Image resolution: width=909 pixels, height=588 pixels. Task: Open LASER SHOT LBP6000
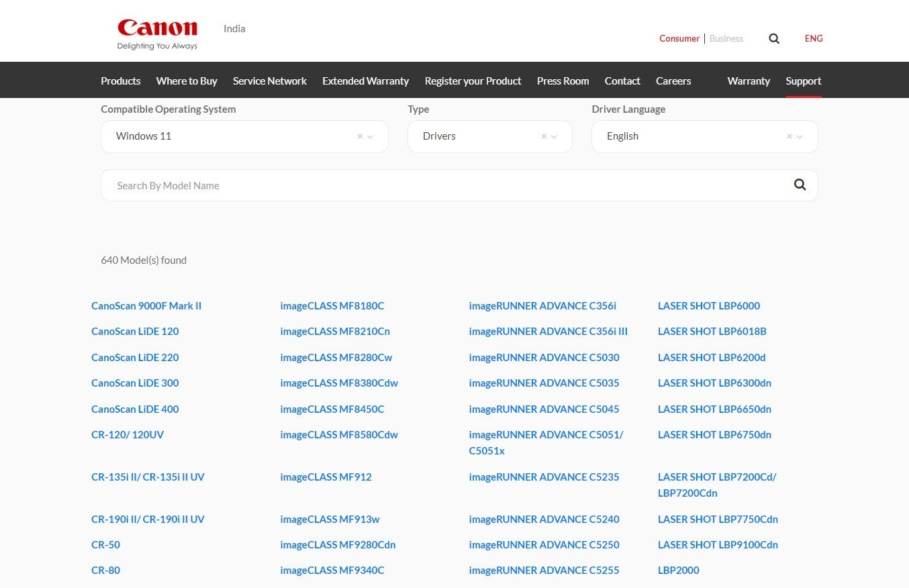(709, 305)
